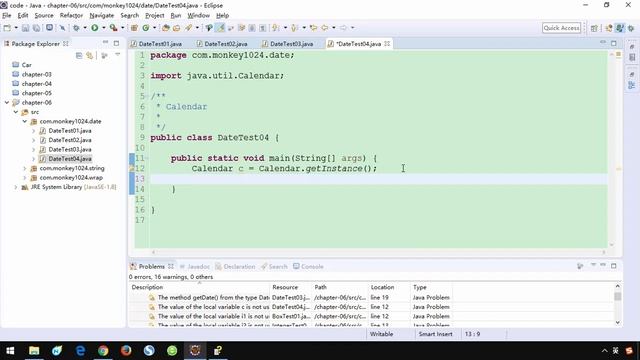Collapse the src folder
Viewport: 640px width, 360px height.
(x=16, y=112)
